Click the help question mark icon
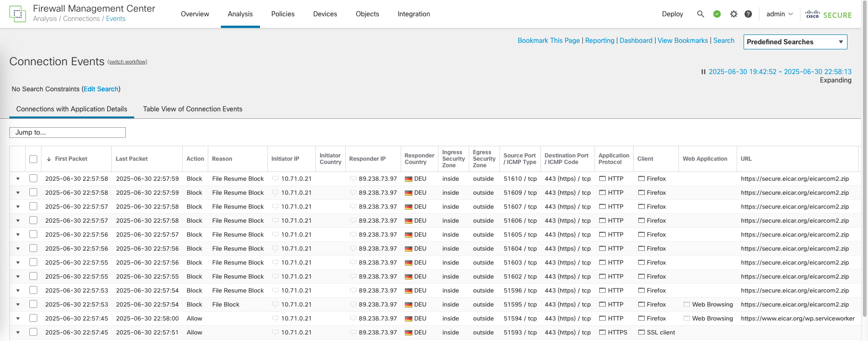 pyautogui.click(x=748, y=14)
